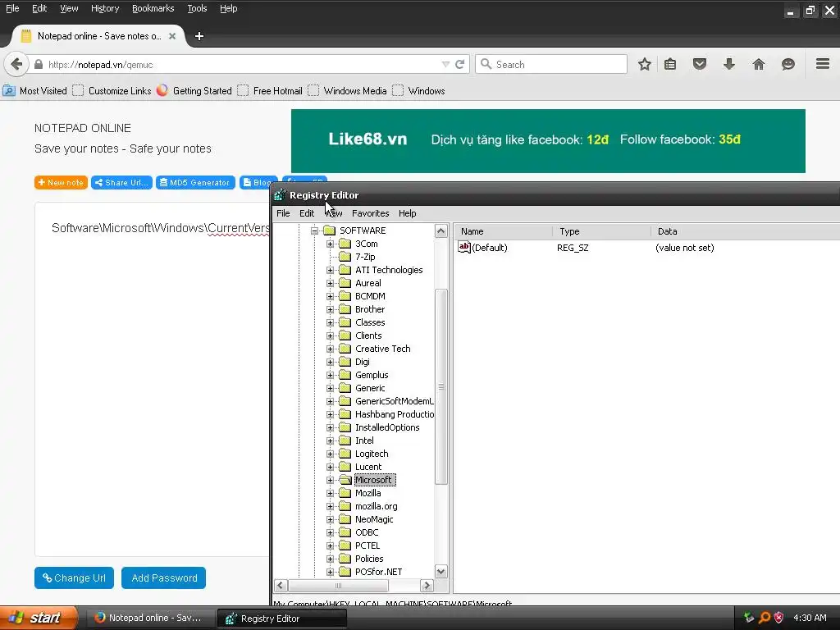Open Firefox Tools menu
This screenshot has height=630, width=840.
click(x=197, y=8)
